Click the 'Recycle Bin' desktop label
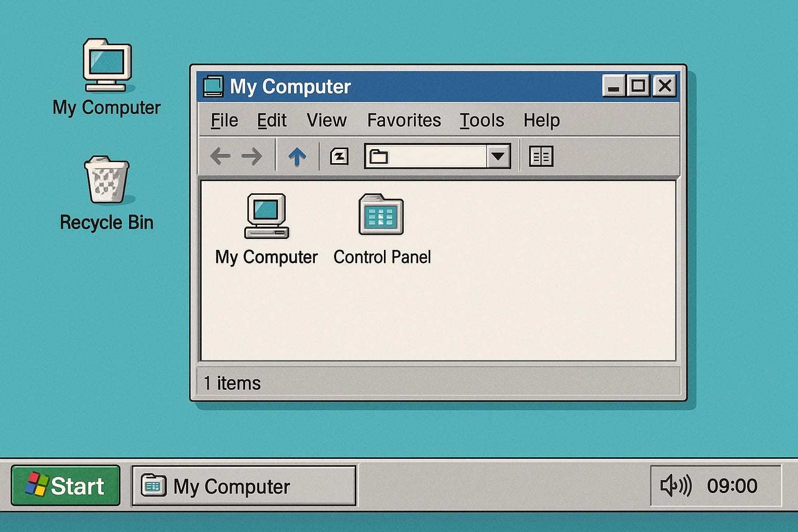 coord(107,222)
